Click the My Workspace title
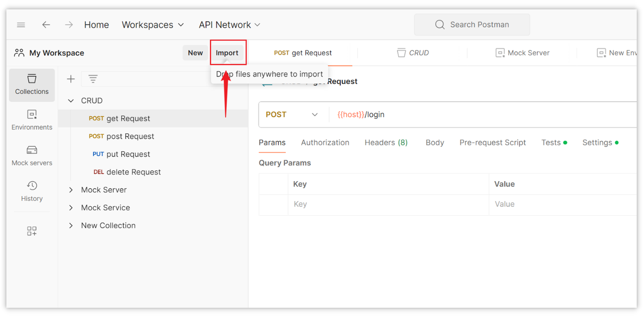Viewport: 644px width, 321px height. [57, 53]
